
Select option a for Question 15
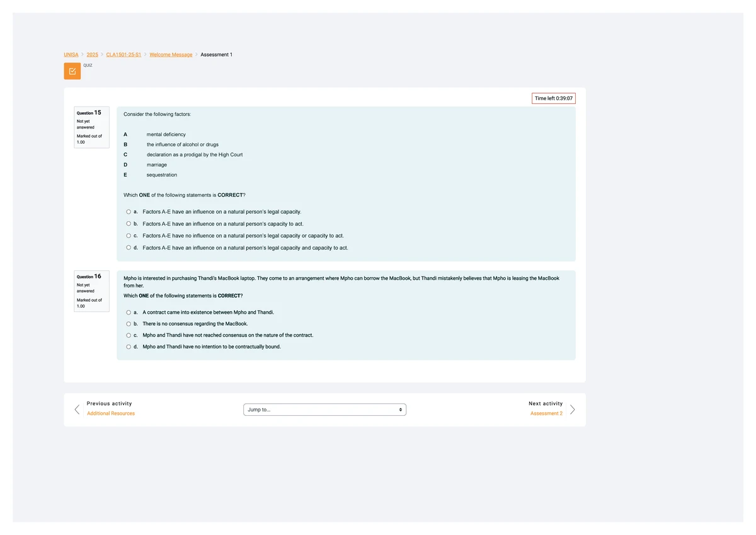(x=129, y=212)
